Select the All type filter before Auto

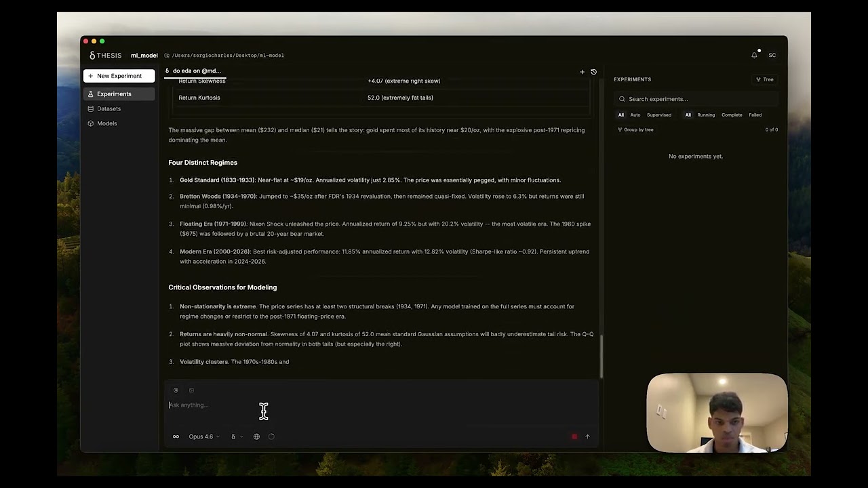(x=620, y=115)
